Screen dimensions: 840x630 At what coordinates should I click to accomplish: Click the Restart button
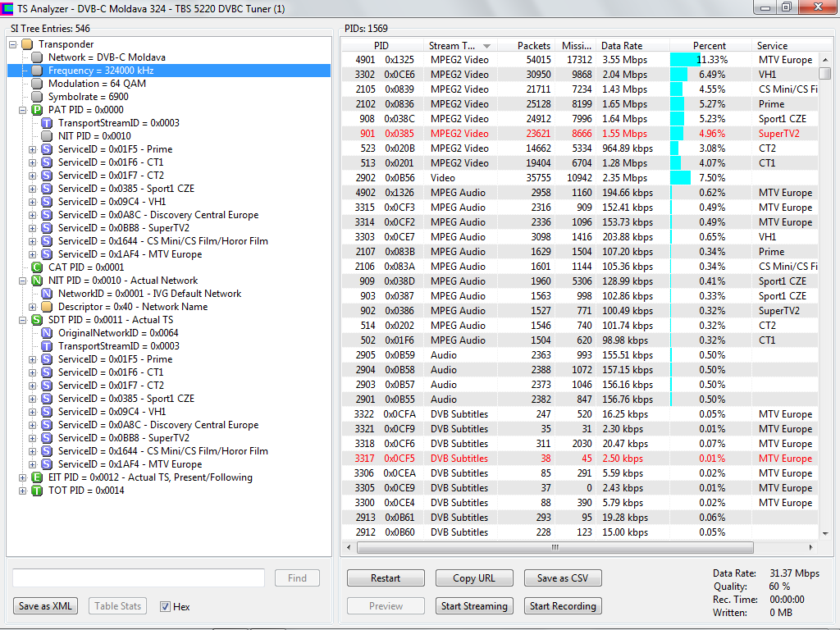[x=386, y=578]
